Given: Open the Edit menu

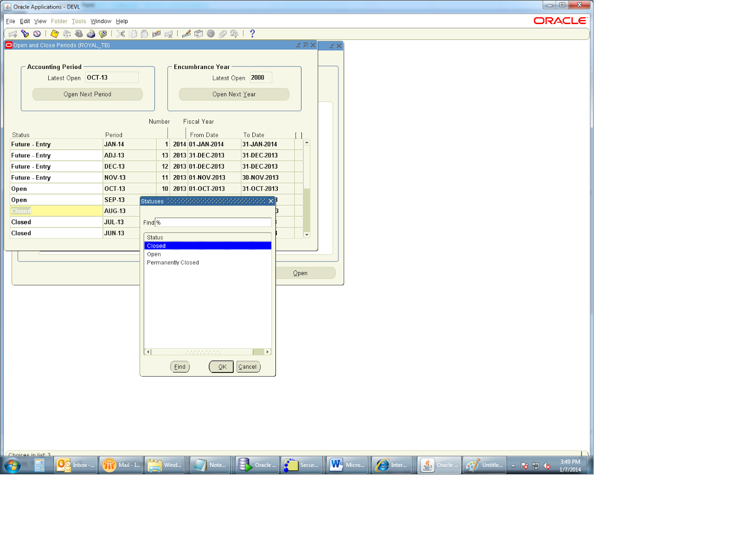Looking at the screenshot, I should 25,21.
